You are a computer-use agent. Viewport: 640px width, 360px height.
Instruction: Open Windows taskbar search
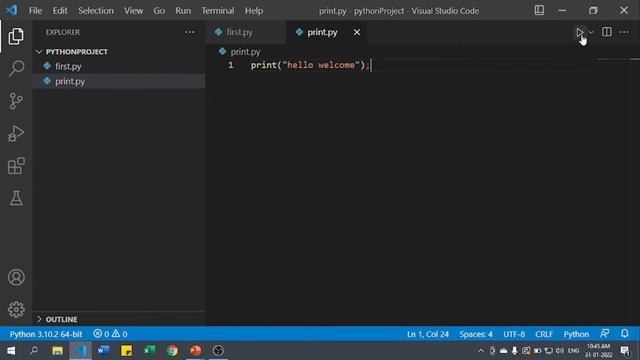(x=34, y=351)
